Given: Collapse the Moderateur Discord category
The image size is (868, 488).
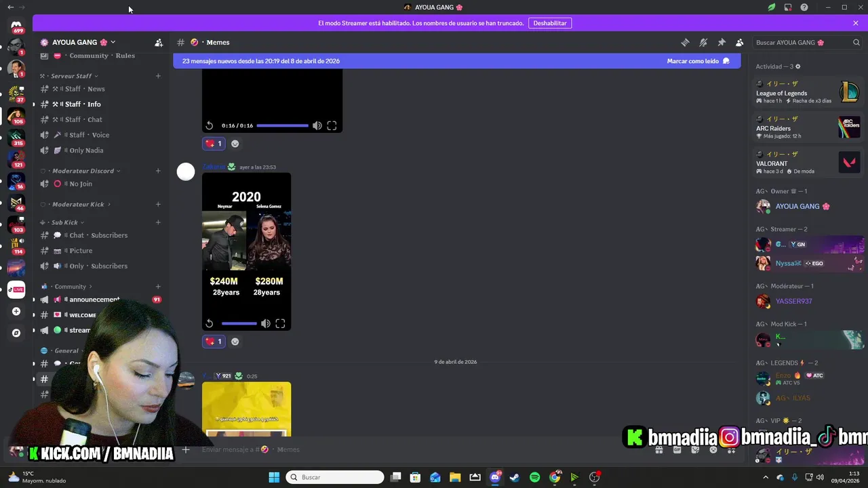Looking at the screenshot, I should 80,171.
